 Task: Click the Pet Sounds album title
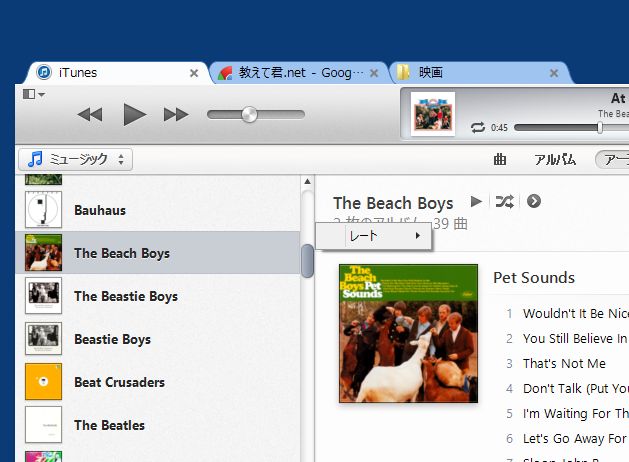point(534,278)
